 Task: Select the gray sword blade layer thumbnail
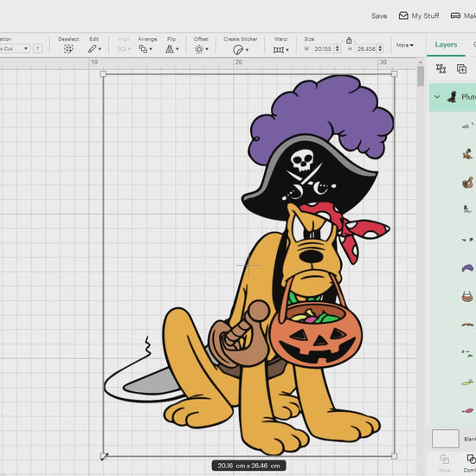point(467,125)
